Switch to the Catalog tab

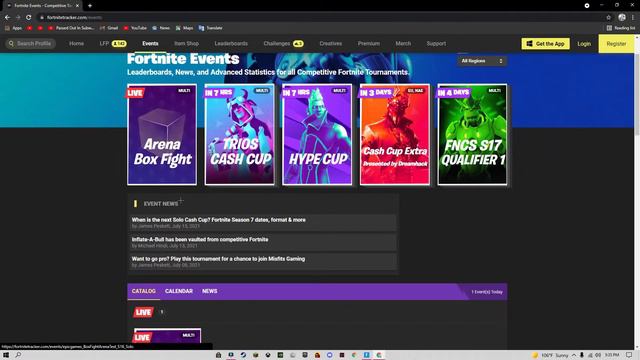144,291
